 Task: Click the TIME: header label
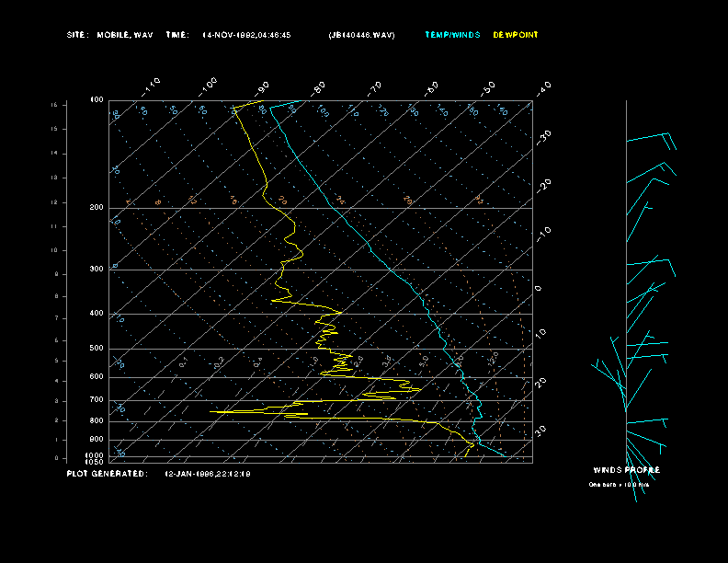click(x=177, y=35)
